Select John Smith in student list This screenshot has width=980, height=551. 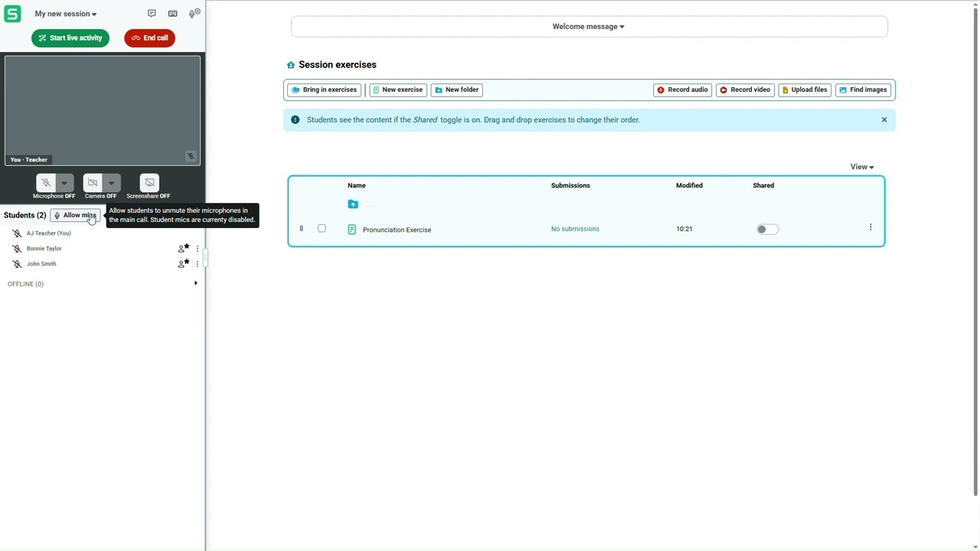pos(41,264)
